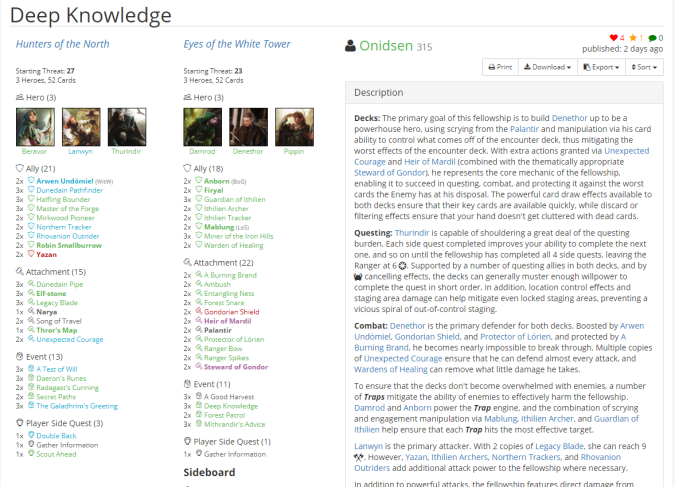This screenshot has width=675, height=487.
Task: Click the Pippin hero portrait
Action: tap(294, 127)
